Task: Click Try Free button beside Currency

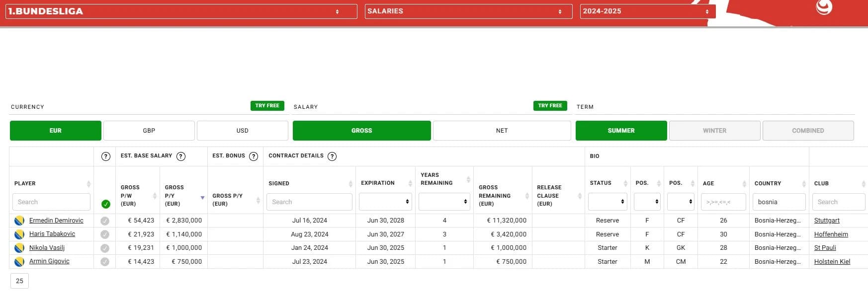Action: pyautogui.click(x=267, y=106)
